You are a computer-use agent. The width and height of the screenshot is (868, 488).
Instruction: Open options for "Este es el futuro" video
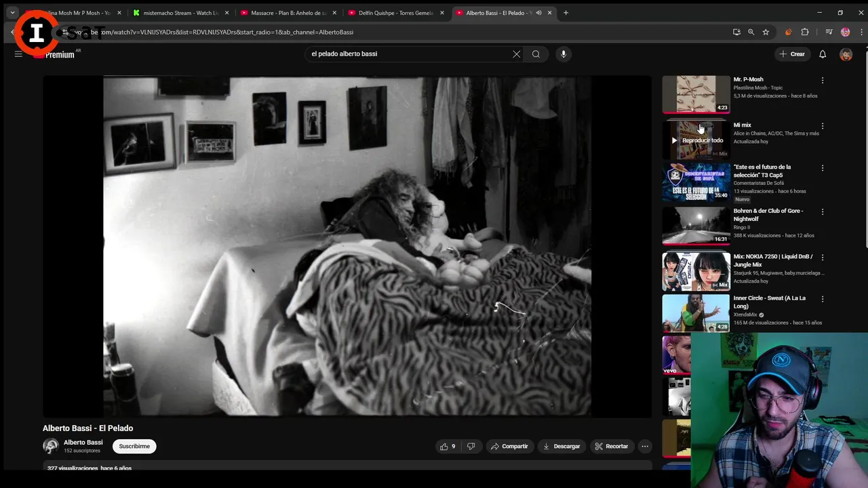[x=823, y=167]
